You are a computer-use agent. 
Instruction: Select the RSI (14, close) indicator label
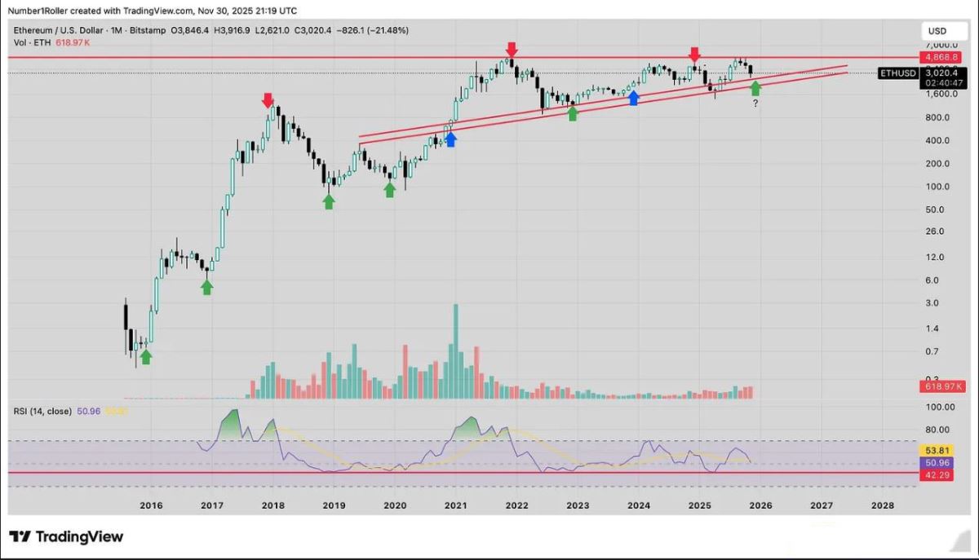tap(43, 412)
